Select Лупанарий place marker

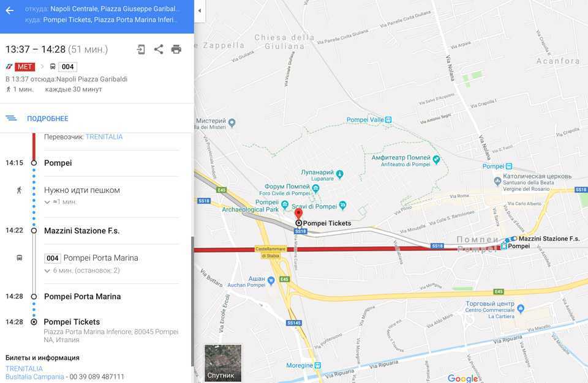340,174
